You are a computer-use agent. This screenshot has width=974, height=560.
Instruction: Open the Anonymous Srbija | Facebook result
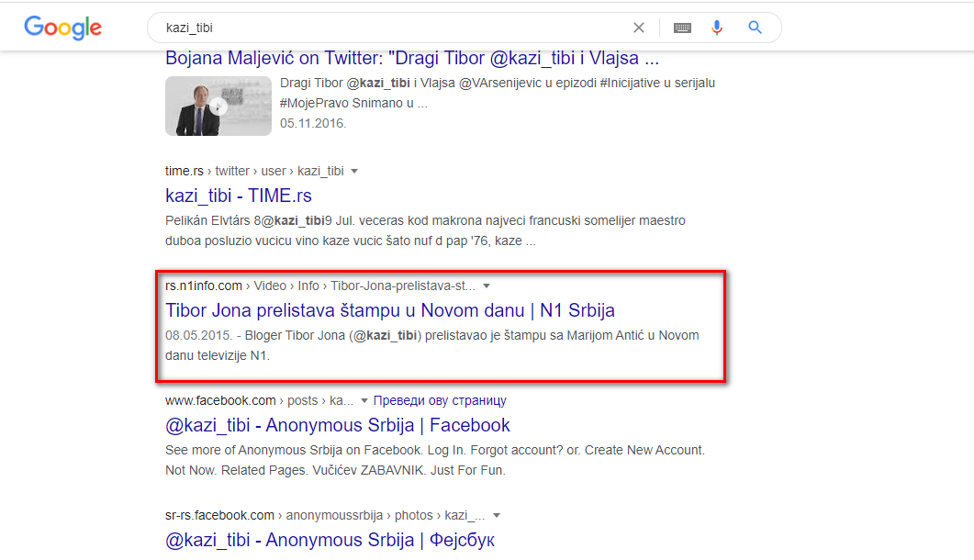point(338,425)
